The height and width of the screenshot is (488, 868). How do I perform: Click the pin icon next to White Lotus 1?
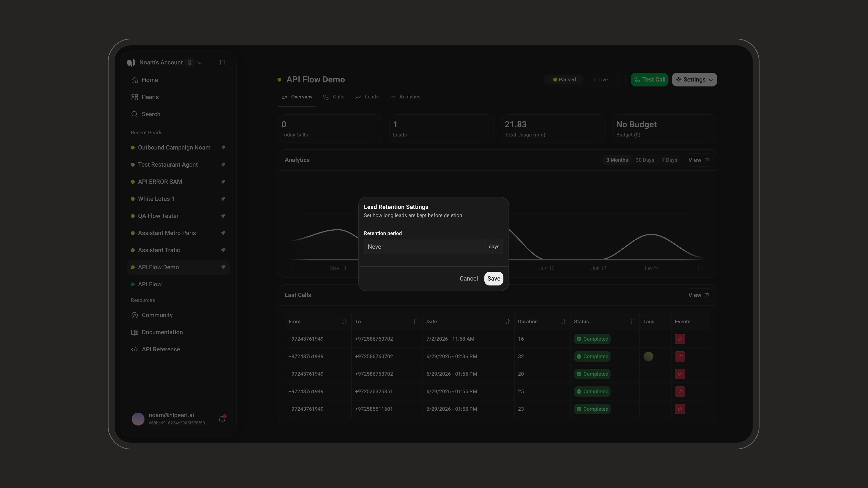[223, 199]
